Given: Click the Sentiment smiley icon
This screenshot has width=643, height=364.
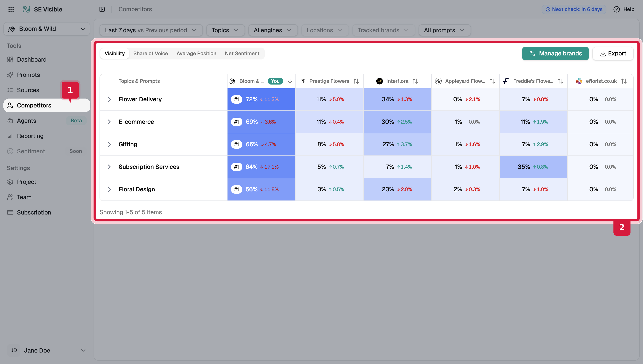Looking at the screenshot, I should pyautogui.click(x=10, y=151).
